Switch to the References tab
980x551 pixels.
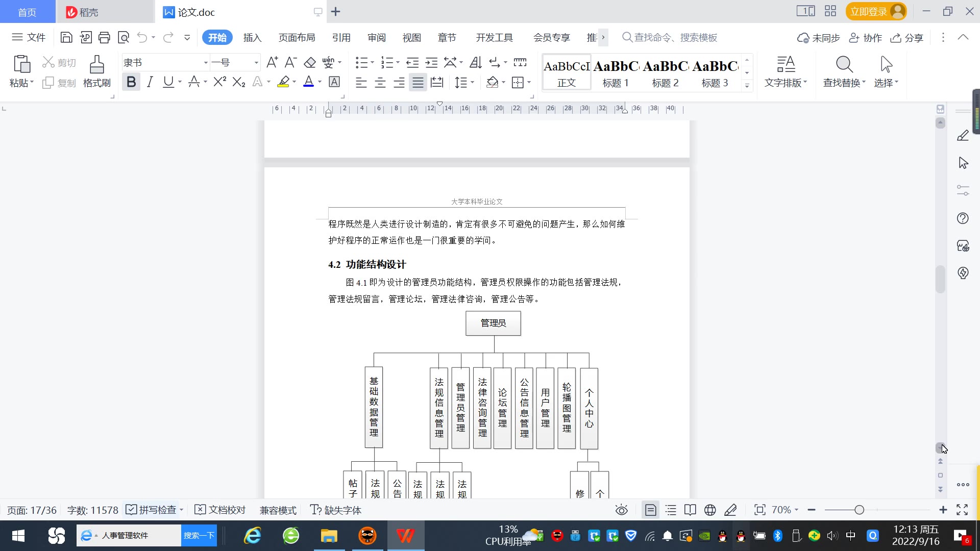(x=341, y=37)
